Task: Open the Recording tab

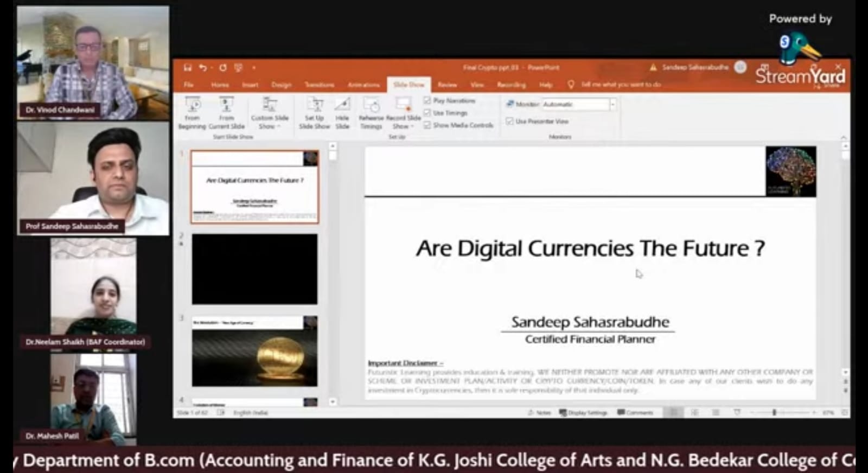Action: (511, 85)
